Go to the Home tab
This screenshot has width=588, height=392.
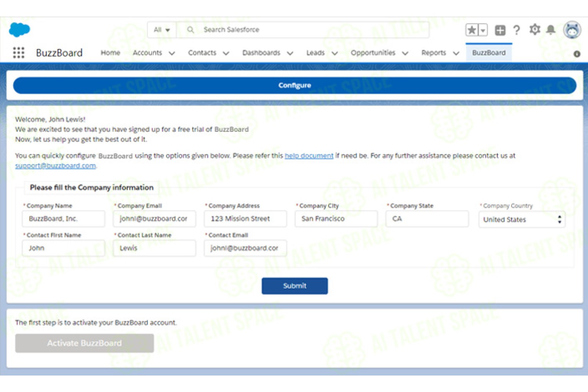click(x=111, y=53)
